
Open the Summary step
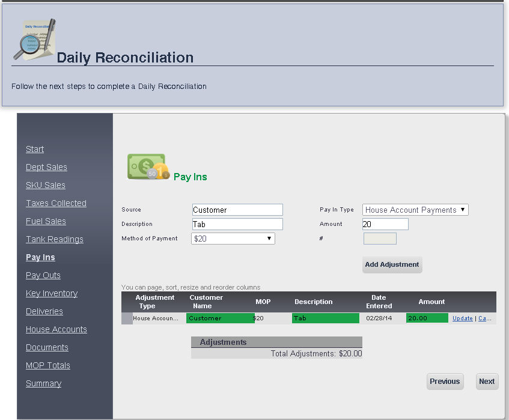43,383
